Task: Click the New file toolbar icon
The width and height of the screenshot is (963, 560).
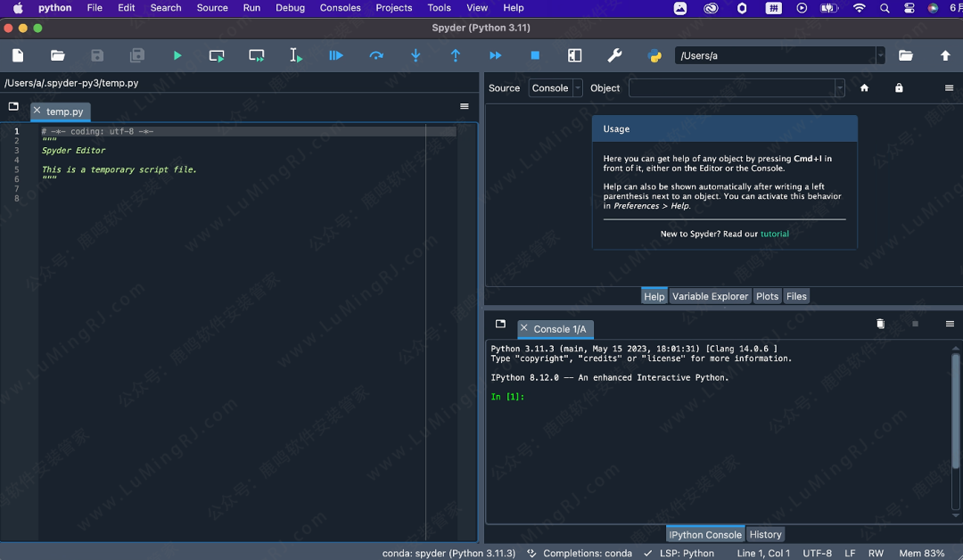Action: point(18,55)
